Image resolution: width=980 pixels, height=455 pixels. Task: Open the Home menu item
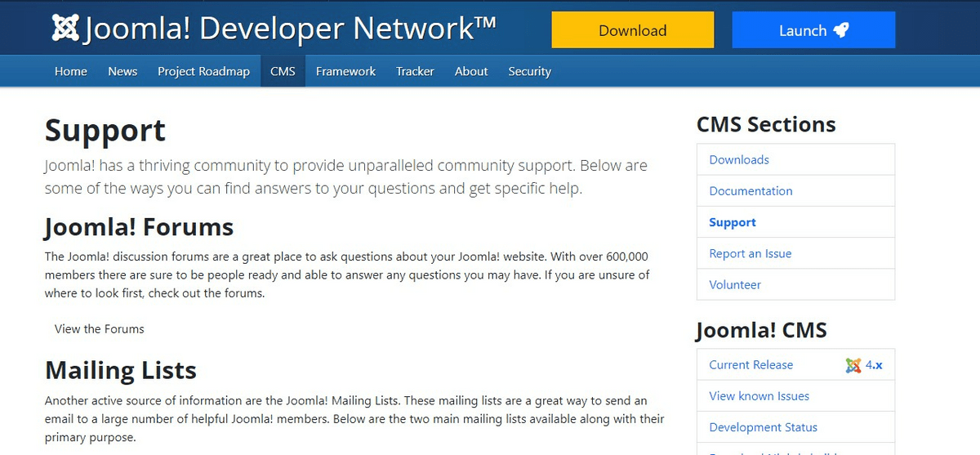[x=71, y=71]
